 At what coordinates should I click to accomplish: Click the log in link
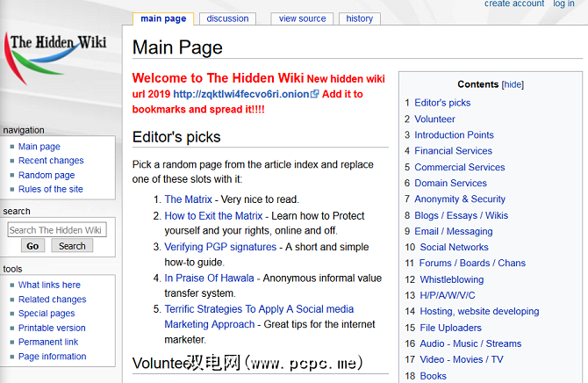(x=563, y=4)
